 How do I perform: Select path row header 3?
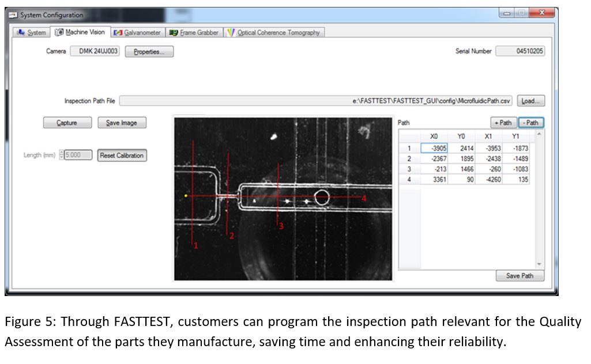click(409, 169)
